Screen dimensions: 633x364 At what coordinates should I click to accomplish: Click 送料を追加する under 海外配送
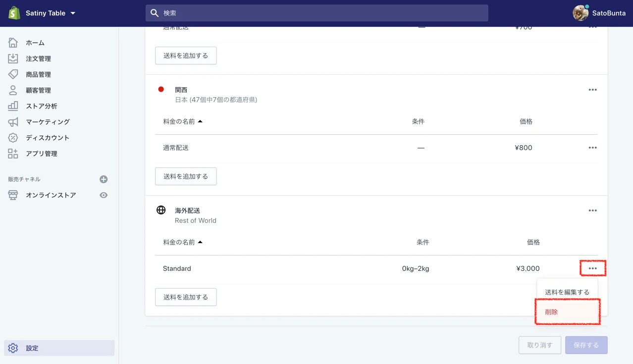(x=186, y=297)
